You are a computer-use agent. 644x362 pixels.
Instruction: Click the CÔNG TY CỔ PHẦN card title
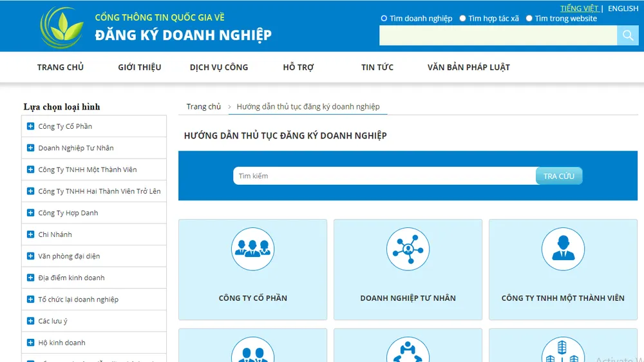[x=252, y=298]
